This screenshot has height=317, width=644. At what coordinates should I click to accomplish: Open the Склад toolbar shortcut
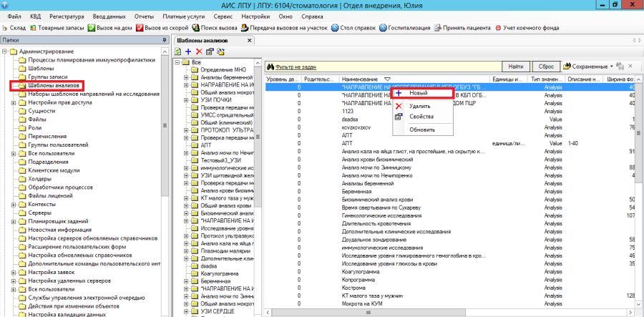[x=14, y=28]
